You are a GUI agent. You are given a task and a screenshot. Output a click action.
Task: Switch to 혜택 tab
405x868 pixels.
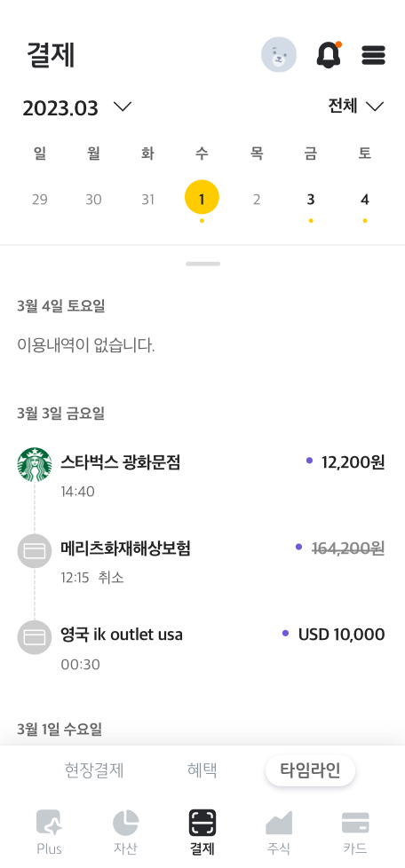202,770
